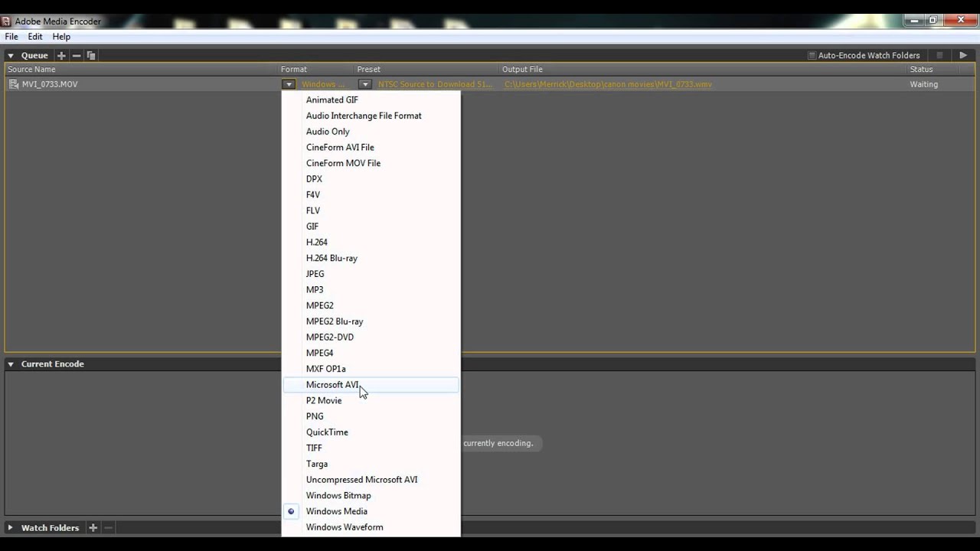Click the Preset column header
The height and width of the screenshot is (551, 980).
pos(368,69)
